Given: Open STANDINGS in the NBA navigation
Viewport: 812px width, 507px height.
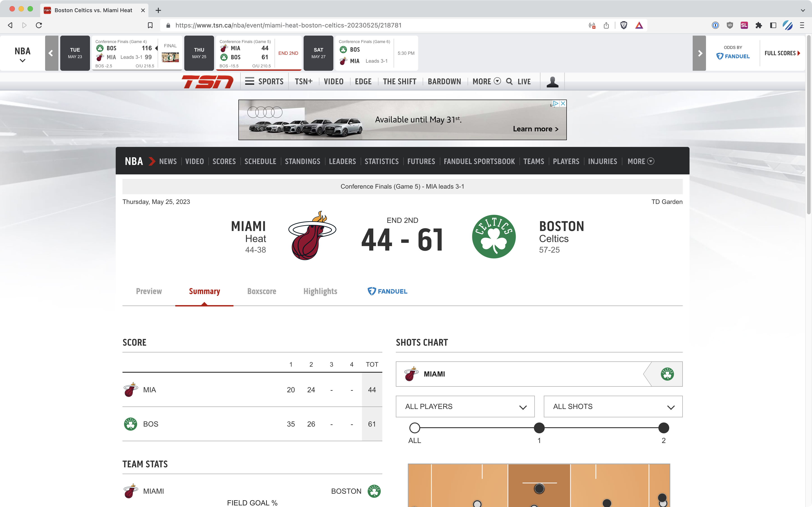Looking at the screenshot, I should pos(302,161).
